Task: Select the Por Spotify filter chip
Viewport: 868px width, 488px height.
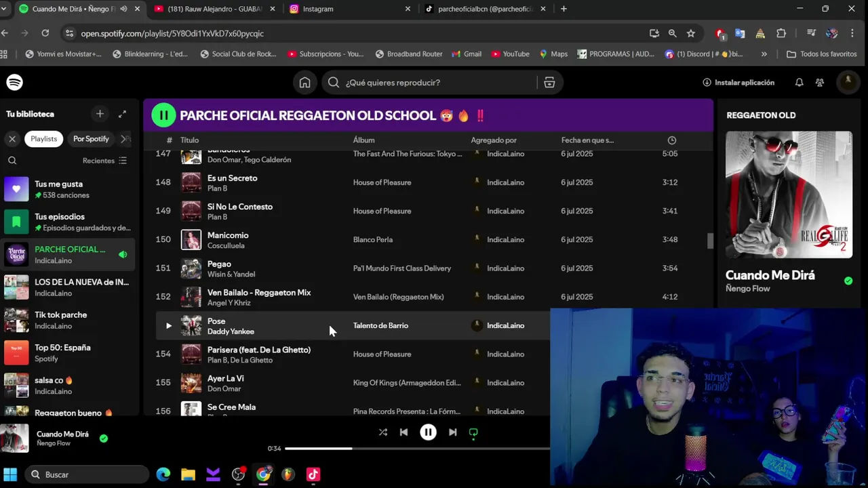Action: tap(91, 138)
